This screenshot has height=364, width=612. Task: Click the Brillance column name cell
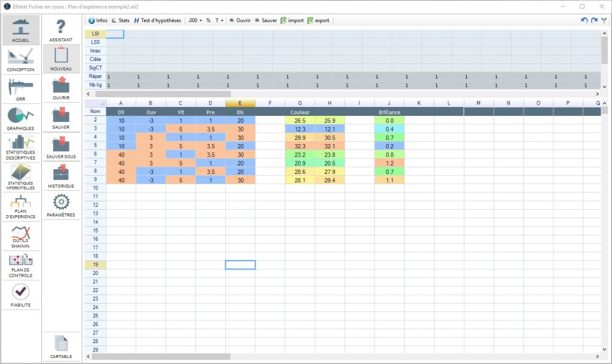389,112
